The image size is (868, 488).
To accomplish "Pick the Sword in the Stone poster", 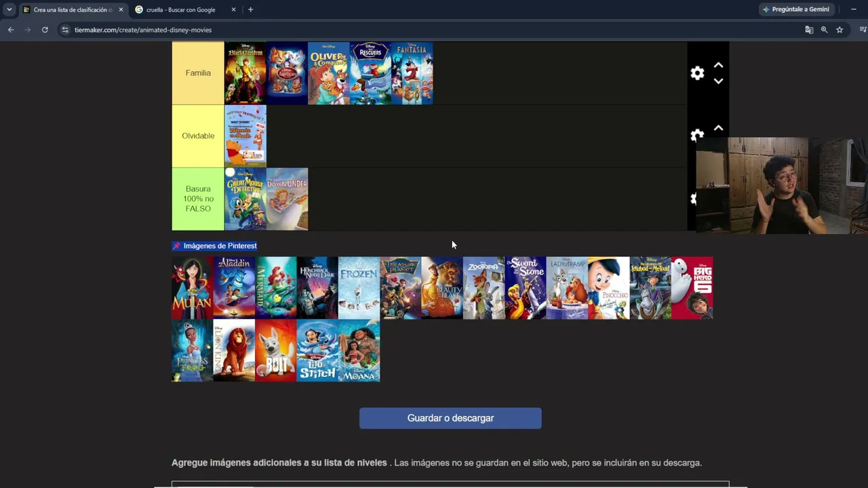I will point(526,287).
